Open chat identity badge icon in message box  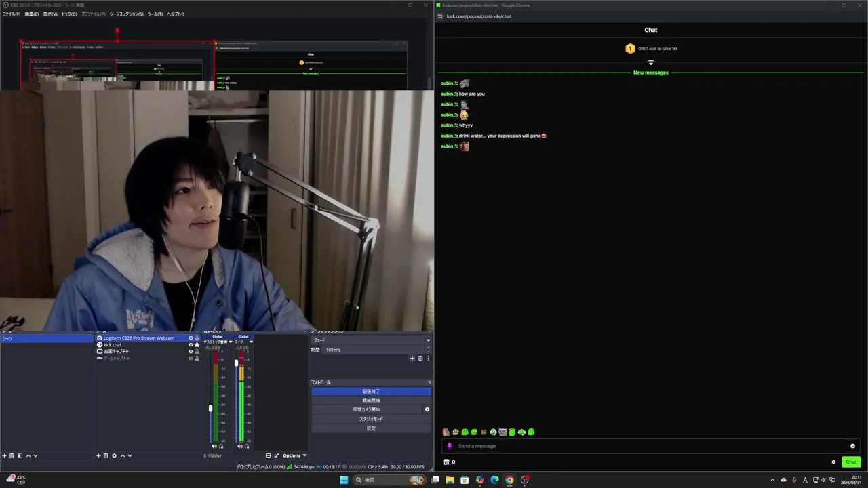[x=449, y=446]
